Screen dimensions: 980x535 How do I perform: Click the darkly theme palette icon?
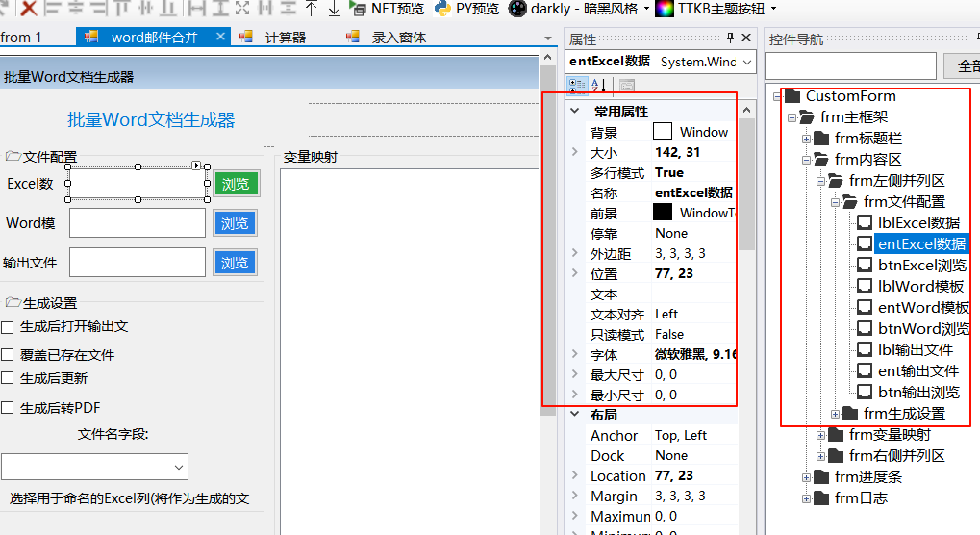pyautogui.click(x=517, y=9)
